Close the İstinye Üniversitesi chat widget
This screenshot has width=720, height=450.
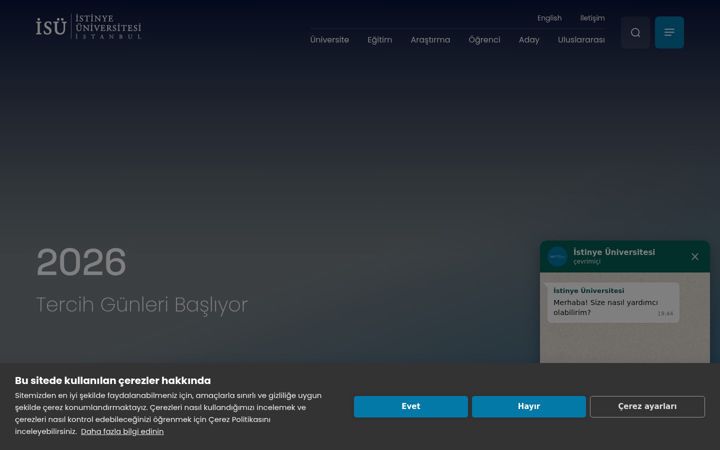click(x=695, y=257)
